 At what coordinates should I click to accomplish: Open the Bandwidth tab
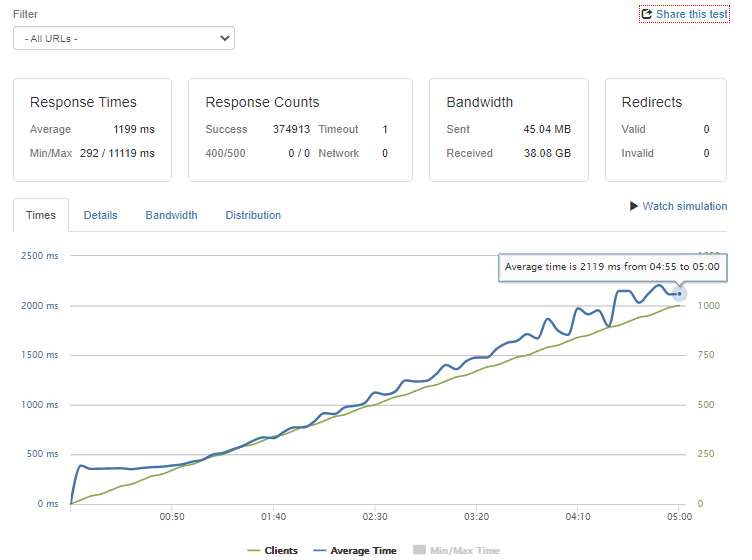(x=171, y=215)
